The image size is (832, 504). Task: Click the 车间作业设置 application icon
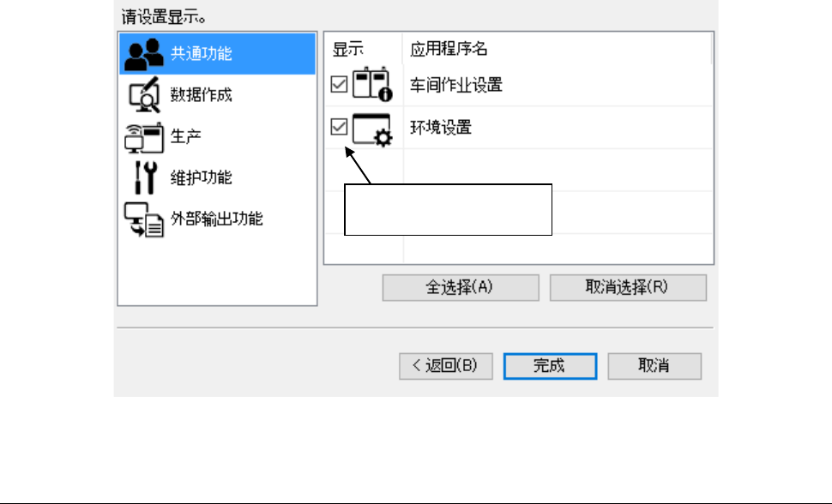(372, 84)
